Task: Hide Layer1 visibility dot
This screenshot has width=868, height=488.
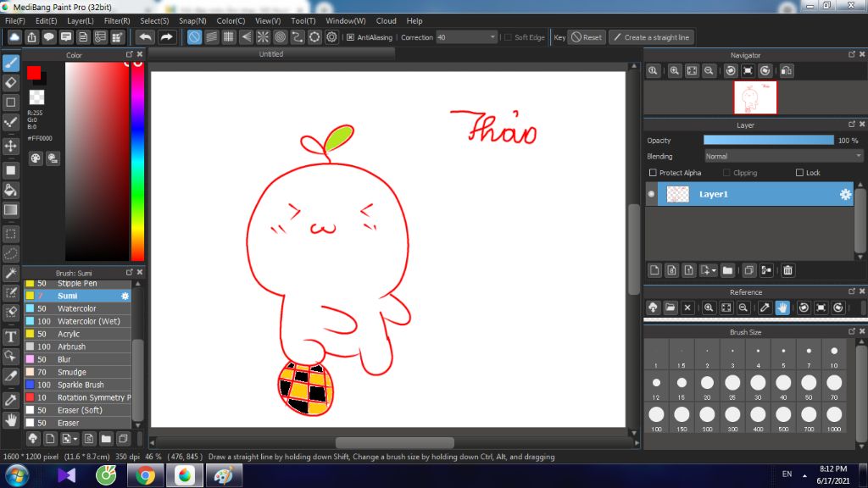Action: (652, 194)
